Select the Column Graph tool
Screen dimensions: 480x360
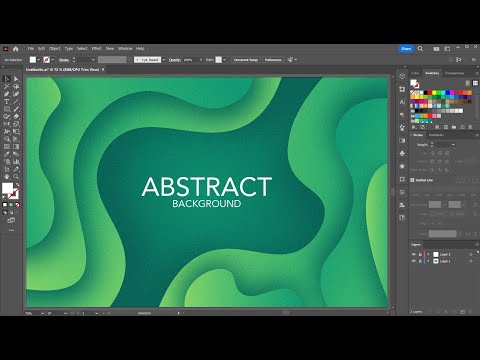[x=16, y=162]
